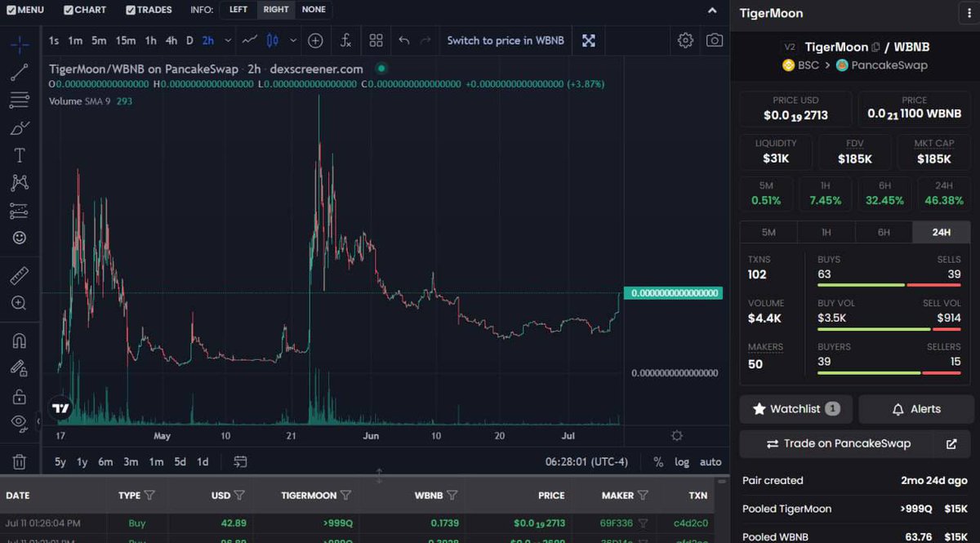Switch stats to the 24H tab
This screenshot has height=543, width=980.
pos(942,232)
